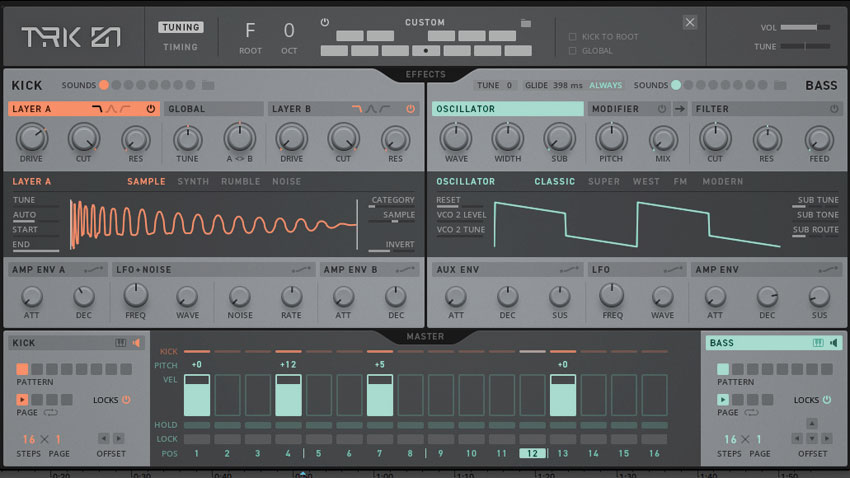Click the Kick sounds folder icon
850x478 pixels.
[208, 86]
